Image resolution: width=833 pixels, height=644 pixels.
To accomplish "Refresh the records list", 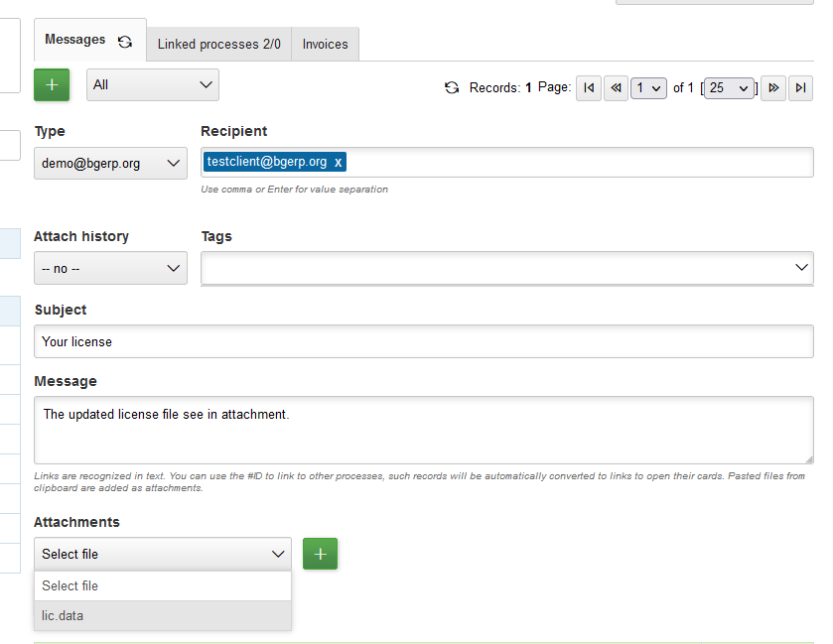I will point(452,87).
